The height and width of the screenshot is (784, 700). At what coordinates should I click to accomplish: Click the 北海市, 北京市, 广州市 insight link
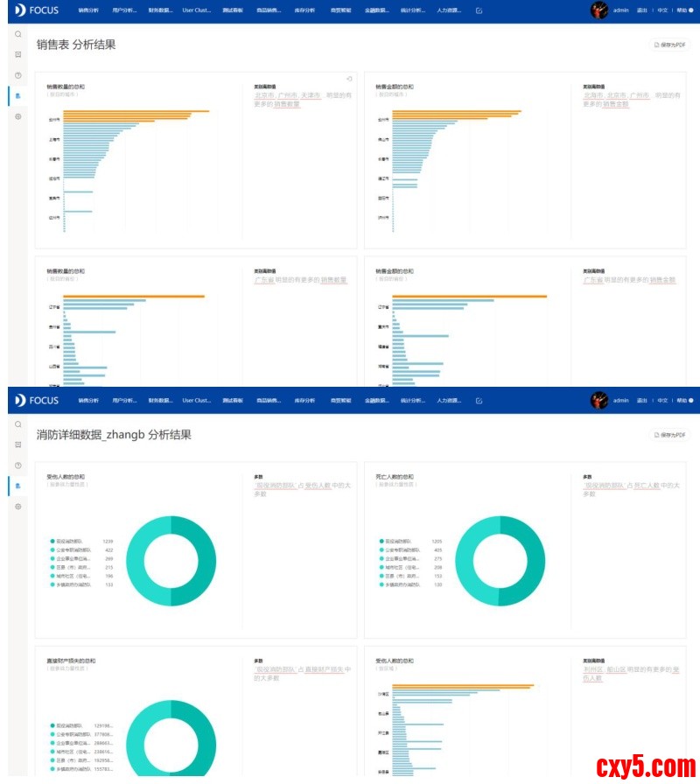coord(617,95)
